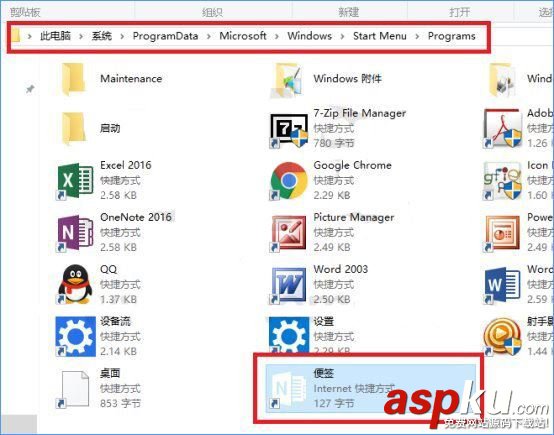This screenshot has height=435, width=554.
Task: Click Programs in the breadcrumb
Action: point(452,36)
